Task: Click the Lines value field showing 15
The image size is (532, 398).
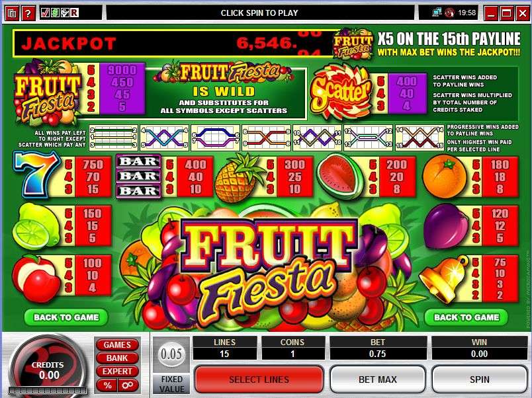Action: pyautogui.click(x=224, y=354)
